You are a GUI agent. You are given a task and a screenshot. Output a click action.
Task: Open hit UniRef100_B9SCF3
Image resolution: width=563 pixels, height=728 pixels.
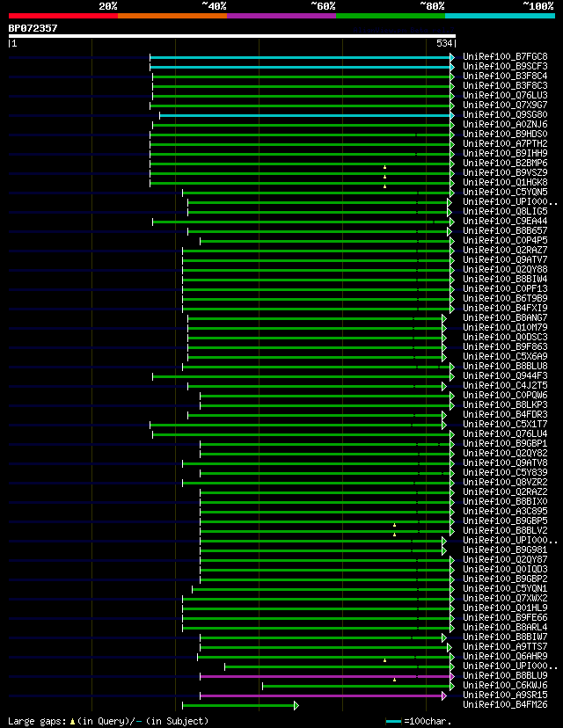(x=505, y=67)
